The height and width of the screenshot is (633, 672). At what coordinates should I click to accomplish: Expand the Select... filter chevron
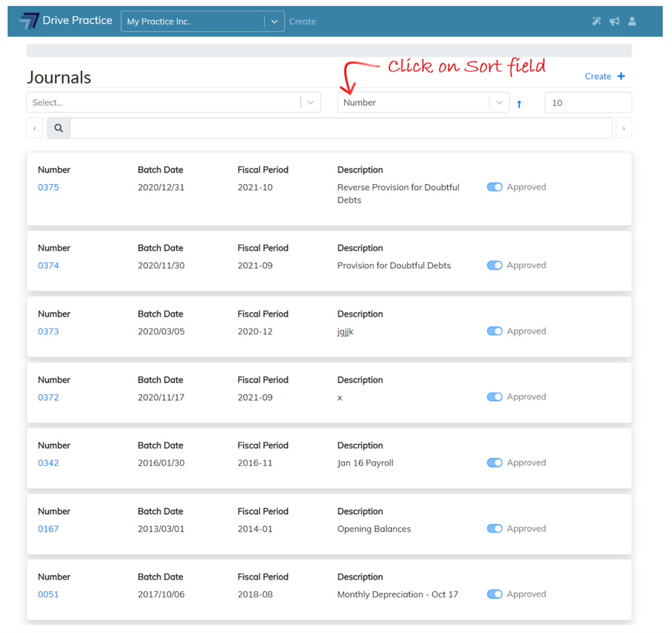click(x=311, y=102)
